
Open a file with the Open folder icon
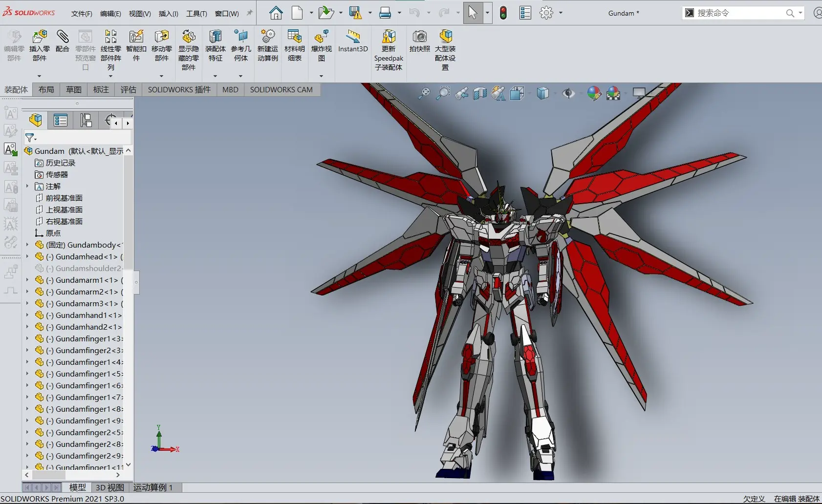point(325,13)
